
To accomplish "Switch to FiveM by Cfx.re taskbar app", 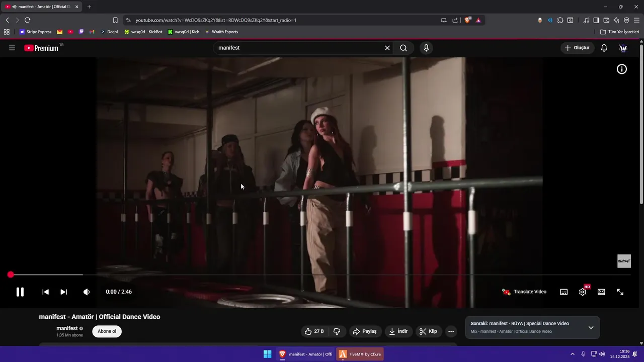I will [360, 354].
